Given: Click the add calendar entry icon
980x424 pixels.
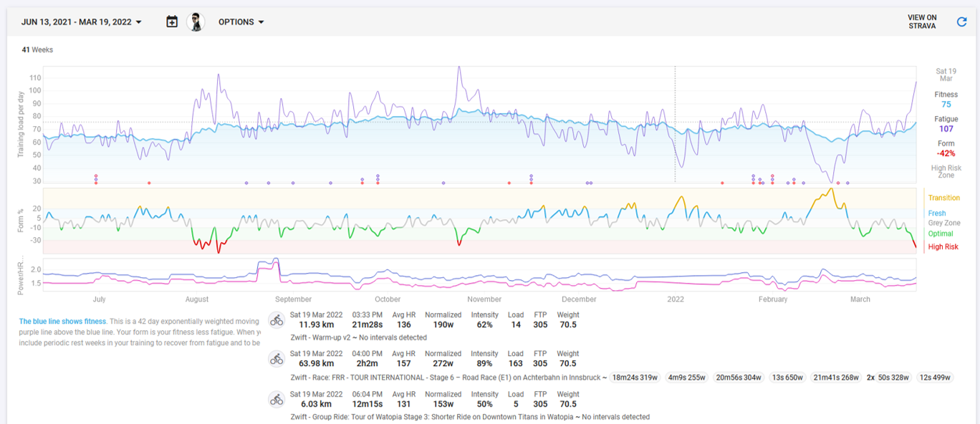Looking at the screenshot, I should click(x=172, y=22).
